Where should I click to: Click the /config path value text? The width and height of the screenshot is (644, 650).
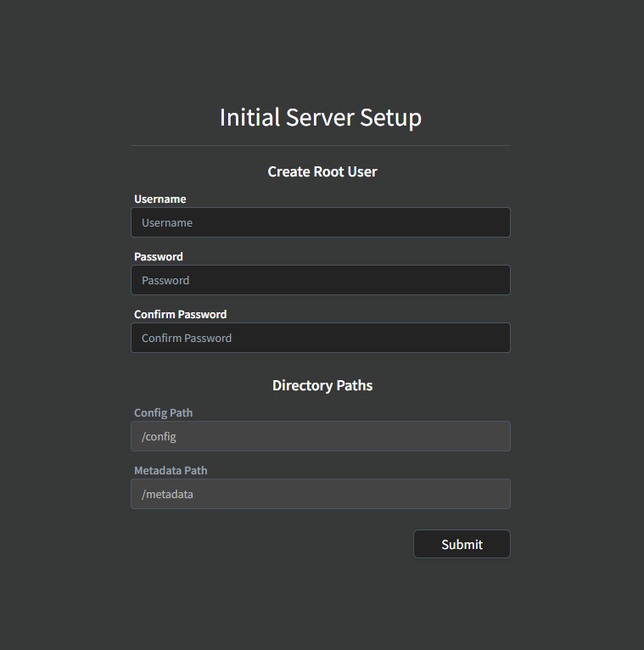[159, 436]
